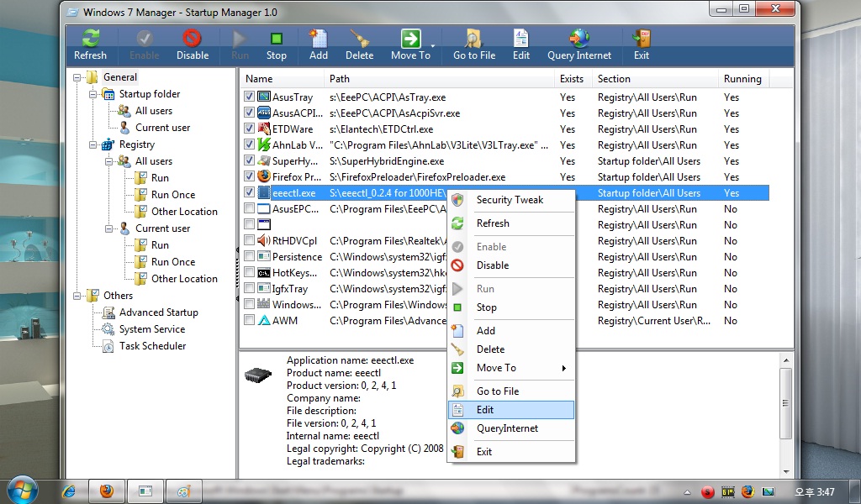This screenshot has width=861, height=504.
Task: Check the AsusEPC startup checkbox
Action: [x=249, y=208]
